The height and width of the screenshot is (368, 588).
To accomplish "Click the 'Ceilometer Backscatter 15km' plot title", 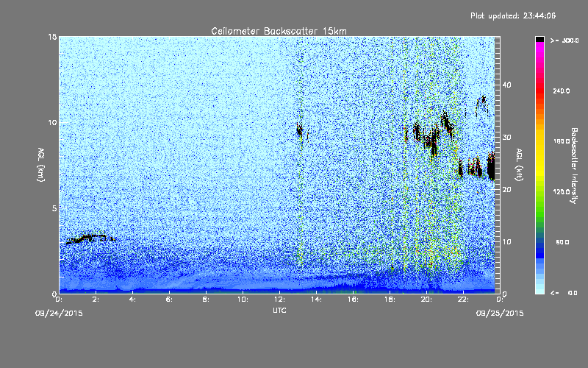I will pos(279,31).
